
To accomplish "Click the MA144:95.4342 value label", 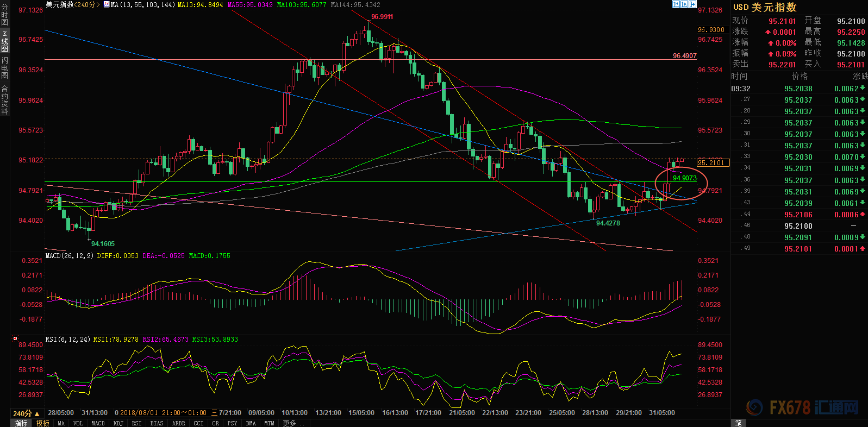I will 355,4.
